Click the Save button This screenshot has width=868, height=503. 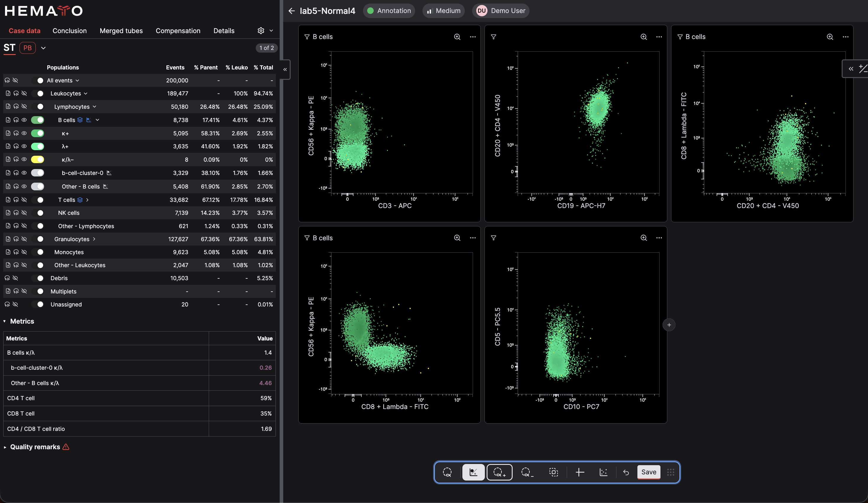[649, 472]
